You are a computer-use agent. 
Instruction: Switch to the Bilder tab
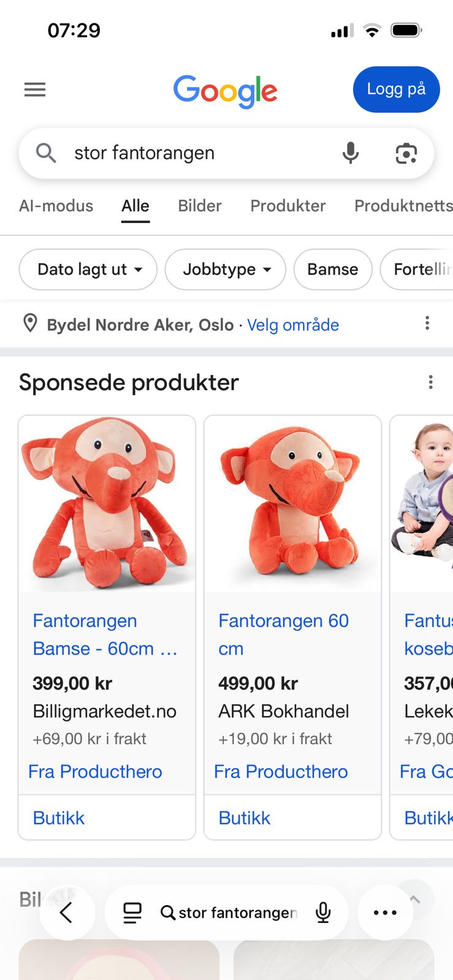coord(200,206)
